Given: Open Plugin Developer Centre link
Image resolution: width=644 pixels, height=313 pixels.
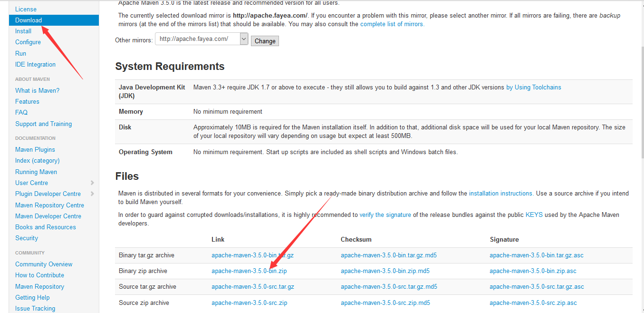Looking at the screenshot, I should 48,194.
